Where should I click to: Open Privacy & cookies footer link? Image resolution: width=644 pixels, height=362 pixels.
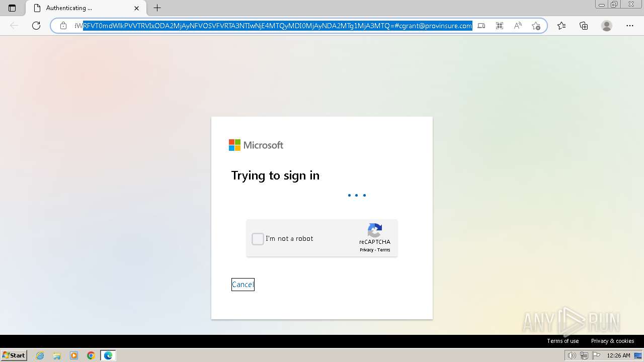613,341
